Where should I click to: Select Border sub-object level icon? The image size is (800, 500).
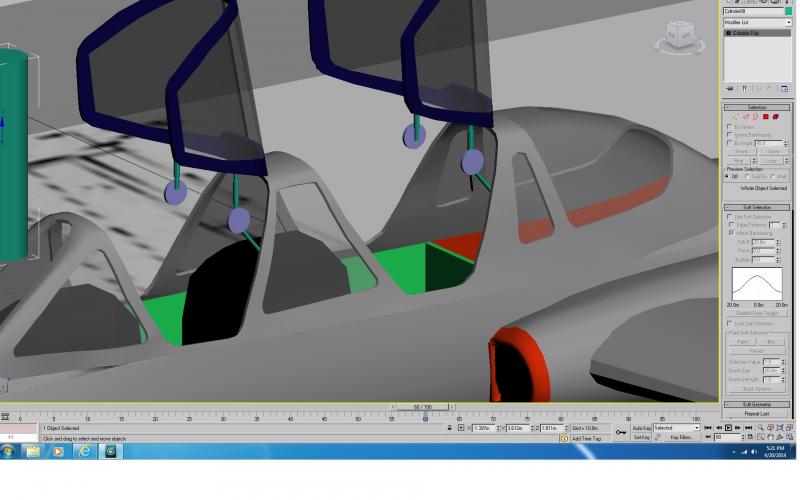[755, 116]
